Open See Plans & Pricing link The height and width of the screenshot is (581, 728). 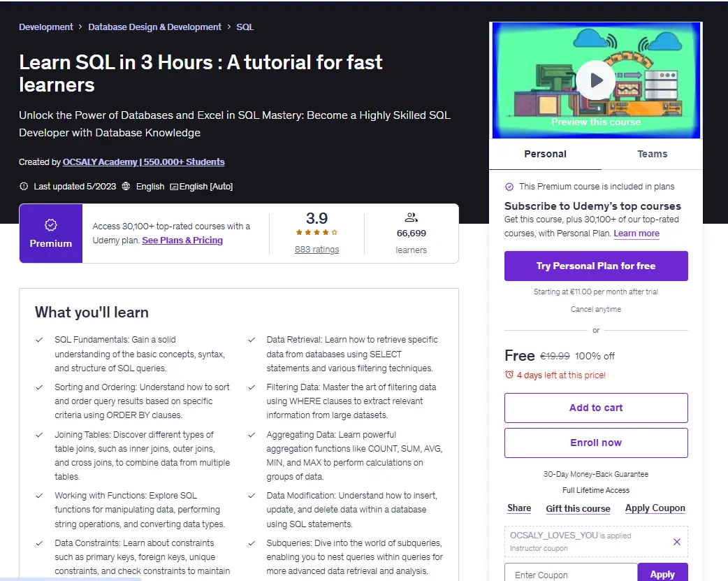[x=182, y=241]
